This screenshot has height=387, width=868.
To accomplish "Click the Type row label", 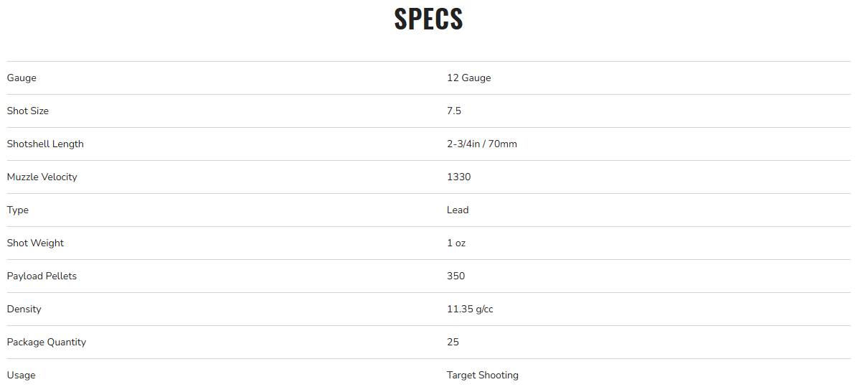I will point(18,210).
